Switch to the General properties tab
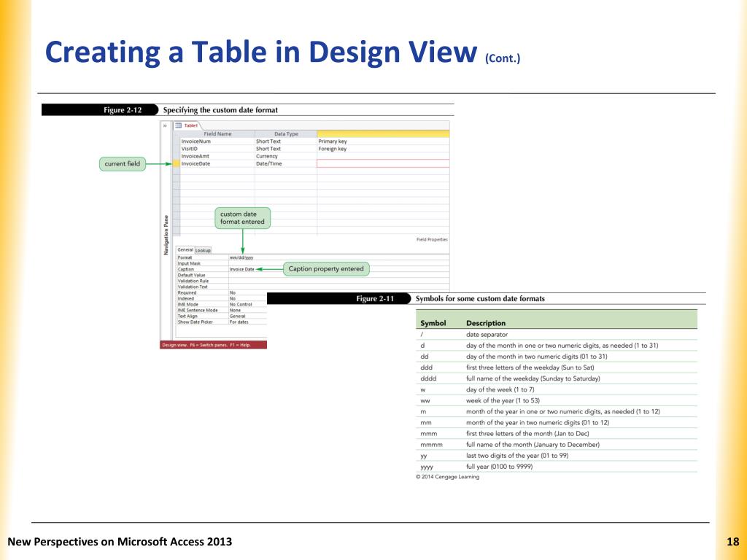 pos(185,249)
